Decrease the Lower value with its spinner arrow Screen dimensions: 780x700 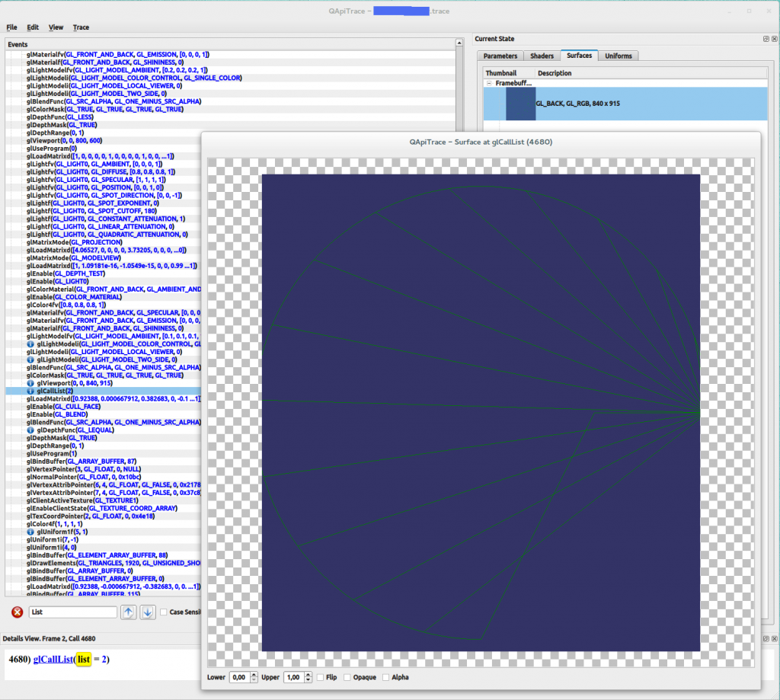tap(254, 679)
